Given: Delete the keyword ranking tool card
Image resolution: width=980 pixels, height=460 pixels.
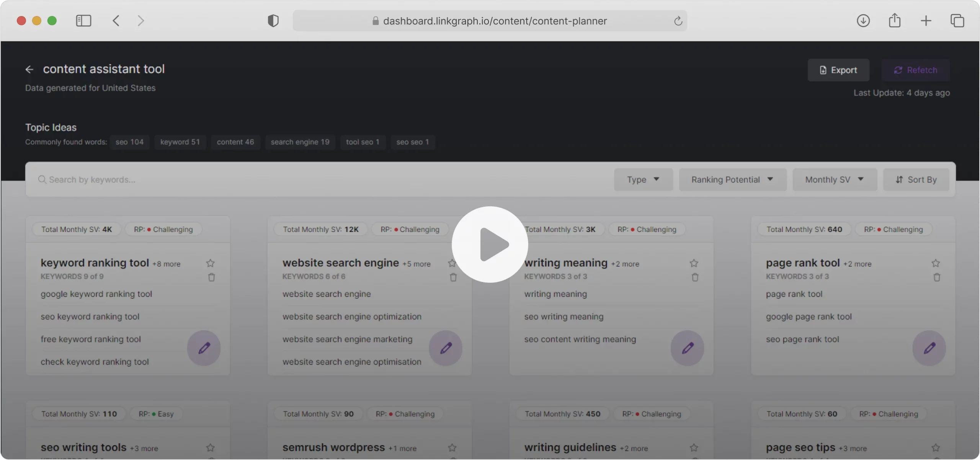Looking at the screenshot, I should click(211, 277).
